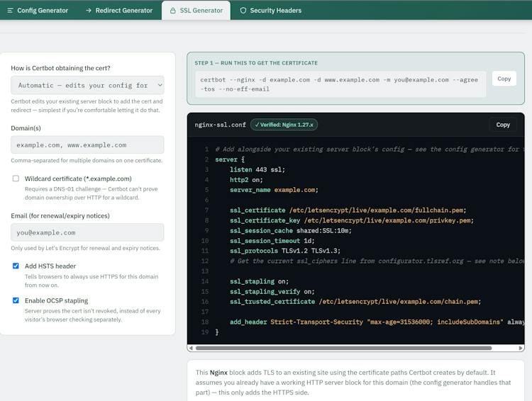Click the ssl_trusted_certificate chain.pem line
Screen dimensions: 532x401
pos(355,302)
